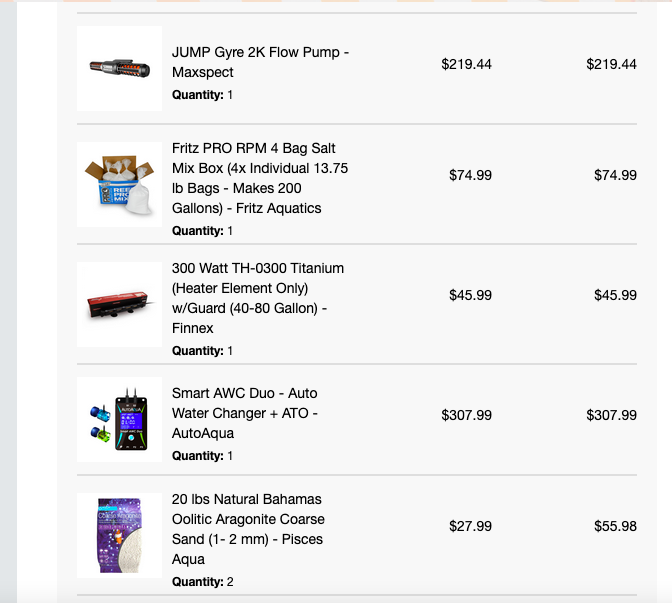Open the Fritz PRO salt mix box image

click(x=120, y=184)
